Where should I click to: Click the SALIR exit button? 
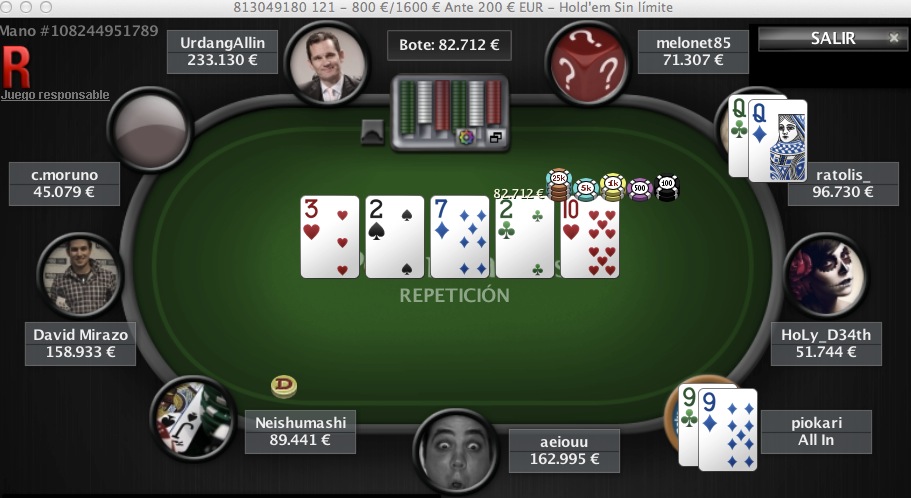point(832,38)
